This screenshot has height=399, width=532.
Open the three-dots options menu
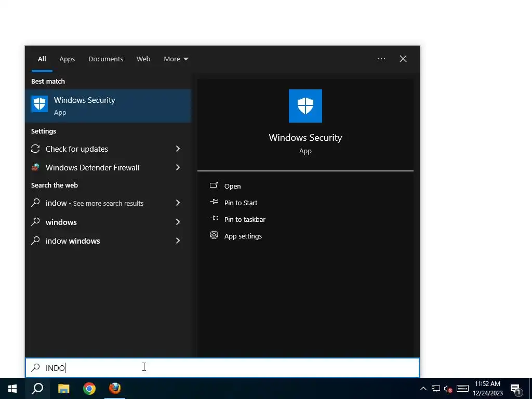tap(381, 59)
